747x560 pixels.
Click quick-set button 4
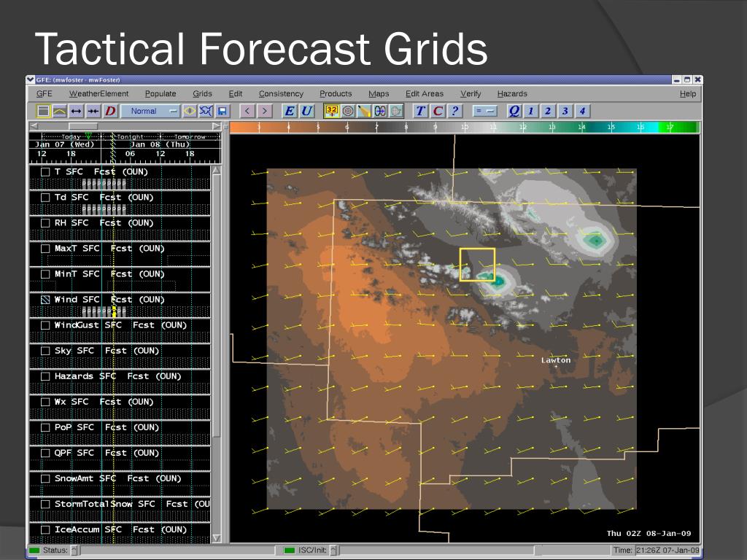[x=582, y=111]
